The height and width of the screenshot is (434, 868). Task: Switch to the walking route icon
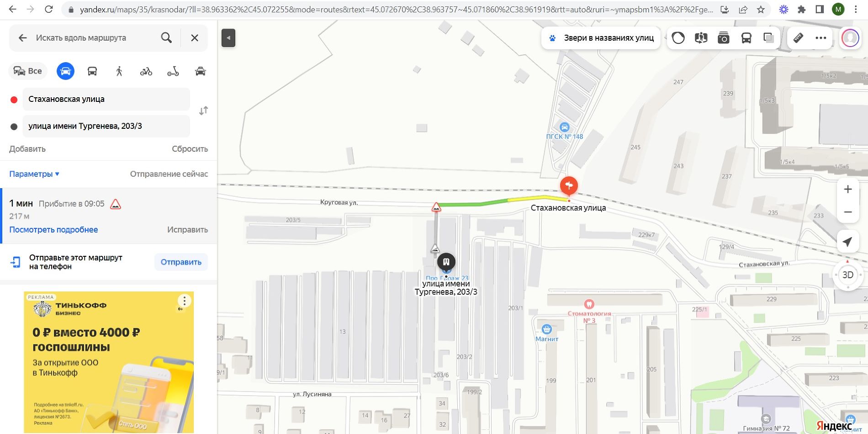[x=119, y=71]
